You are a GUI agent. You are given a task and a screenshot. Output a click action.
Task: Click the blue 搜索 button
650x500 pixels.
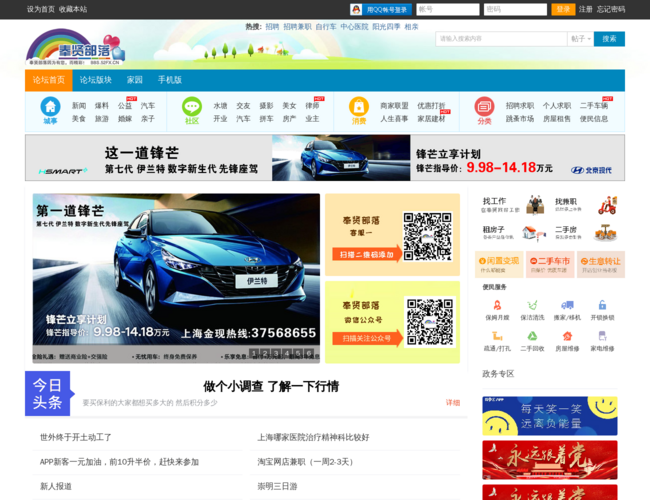(x=609, y=39)
